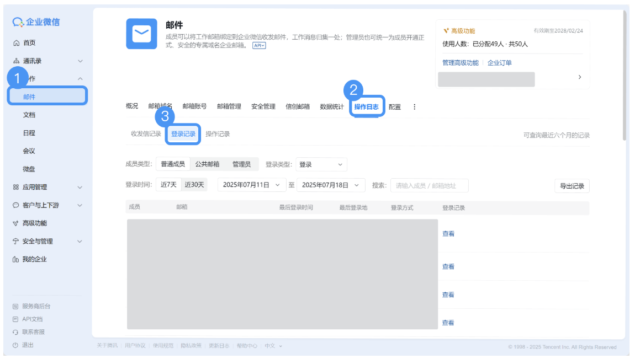The image size is (635, 364).
Task: Switch to the 安全管理 tab
Action: tap(263, 106)
